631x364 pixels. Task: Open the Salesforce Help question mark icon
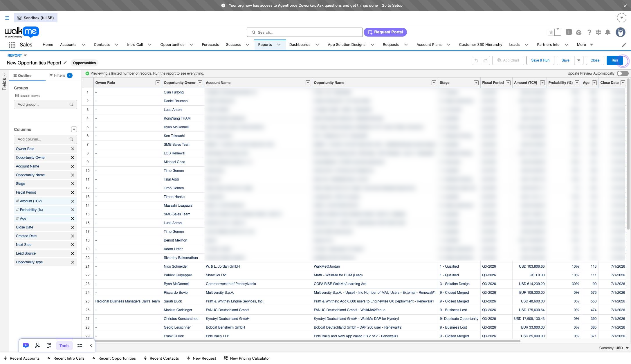pos(589,32)
